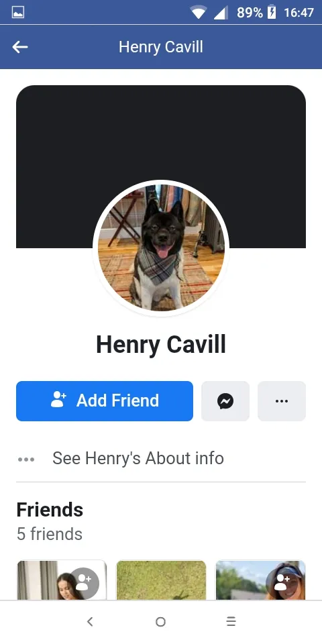This screenshot has width=322, height=644.
Task: Tap Android home circle button
Action: coord(160,622)
